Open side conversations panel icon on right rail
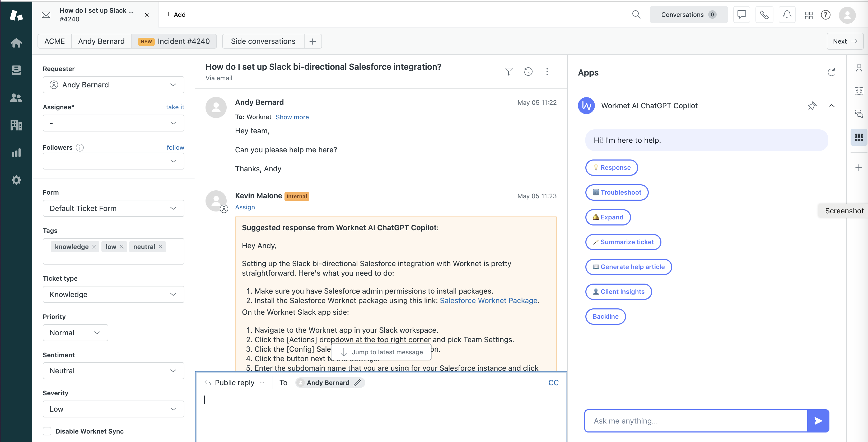The height and width of the screenshot is (442, 868). pos(858,114)
